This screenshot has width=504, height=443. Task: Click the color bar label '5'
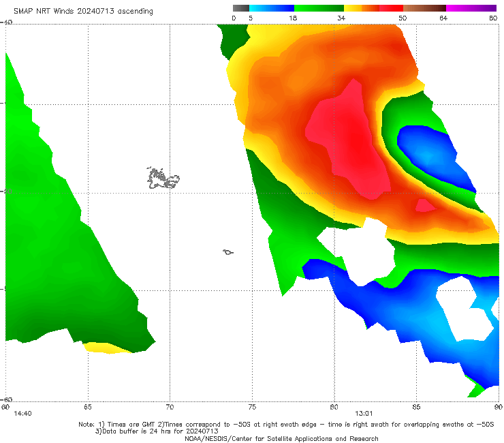(x=251, y=18)
